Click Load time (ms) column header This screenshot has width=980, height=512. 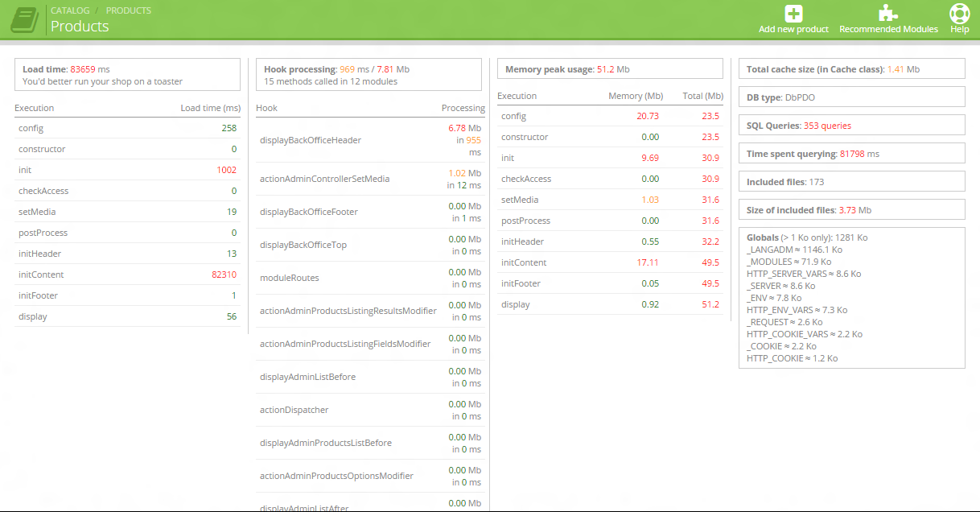pyautogui.click(x=210, y=108)
